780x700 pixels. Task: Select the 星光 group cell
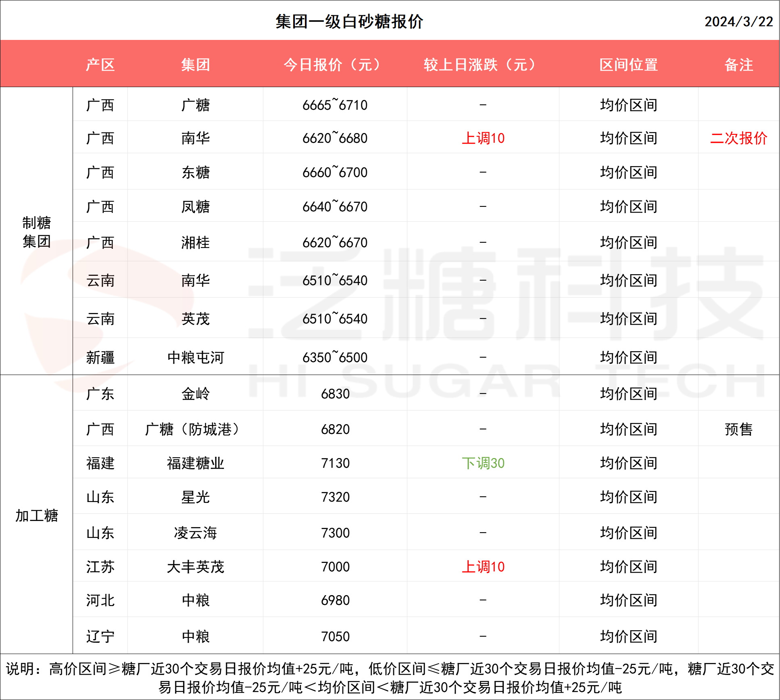[196, 497]
